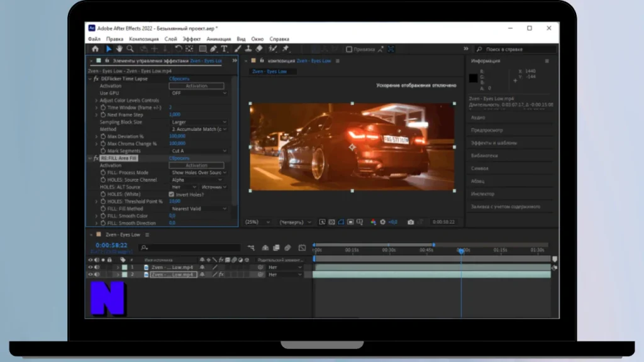Open the FILL: Process Mode dropdown
The width and height of the screenshot is (644, 362).
pos(198,172)
